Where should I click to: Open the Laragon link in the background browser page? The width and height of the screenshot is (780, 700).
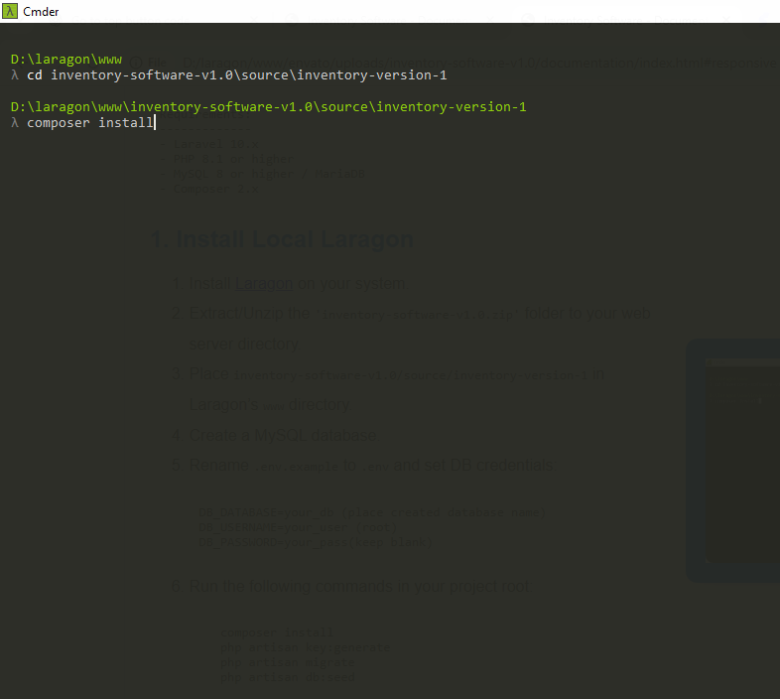click(x=264, y=283)
